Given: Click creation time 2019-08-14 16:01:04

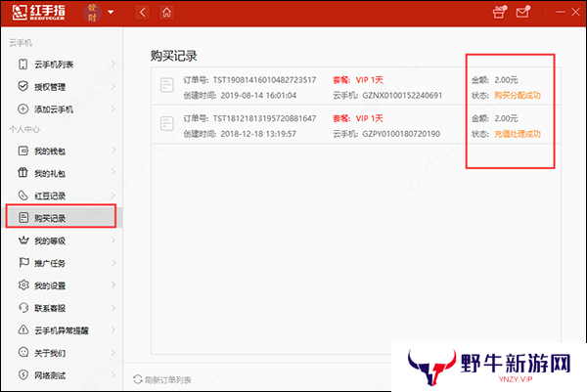Looking at the screenshot, I should 258,96.
